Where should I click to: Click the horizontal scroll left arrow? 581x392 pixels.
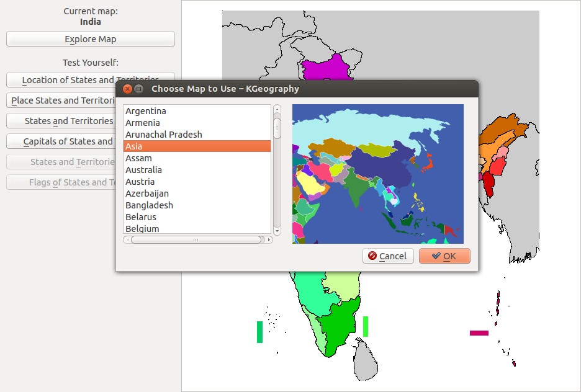[x=127, y=240]
